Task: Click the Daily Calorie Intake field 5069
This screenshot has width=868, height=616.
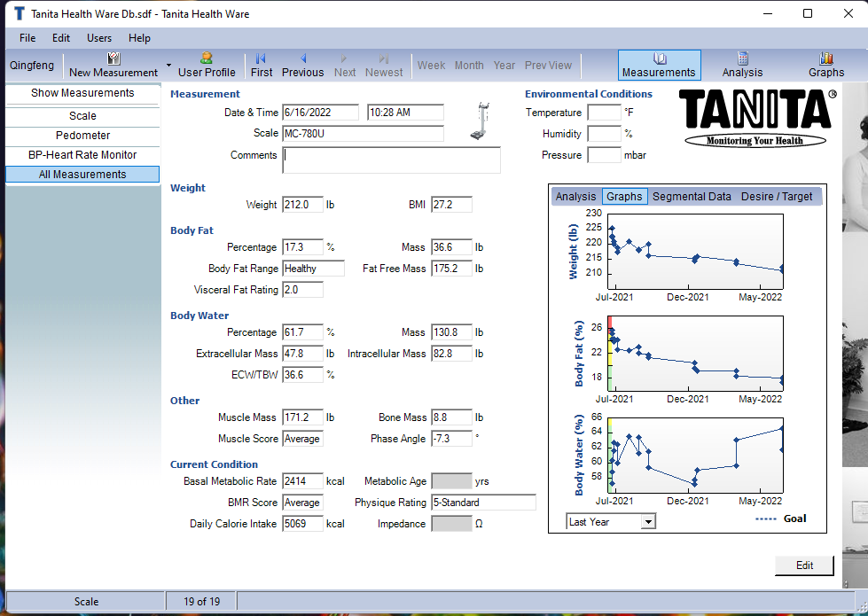Action: pyautogui.click(x=303, y=524)
